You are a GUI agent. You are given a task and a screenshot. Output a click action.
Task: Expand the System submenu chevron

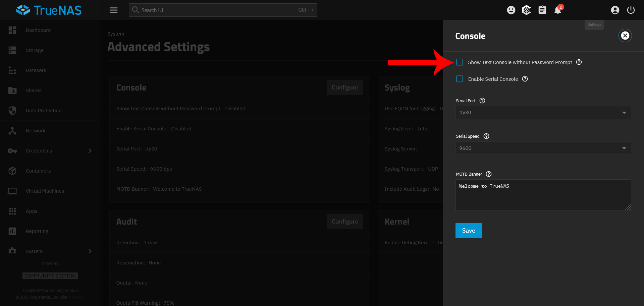pyautogui.click(x=90, y=251)
